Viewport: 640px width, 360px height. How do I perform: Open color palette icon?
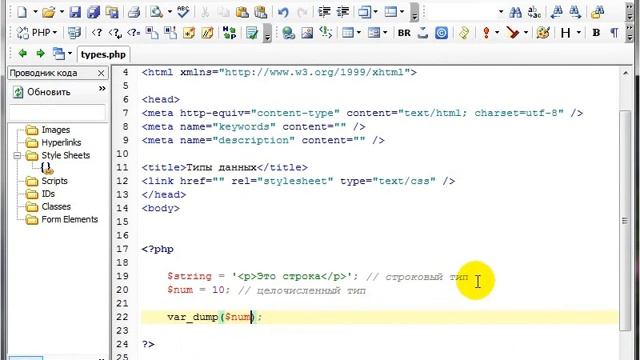coord(543,33)
